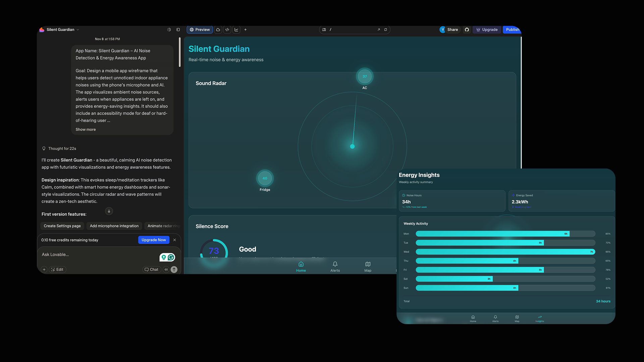Click Wednesday's 7h activity bar
This screenshot has height=362, width=644.
coord(505,252)
